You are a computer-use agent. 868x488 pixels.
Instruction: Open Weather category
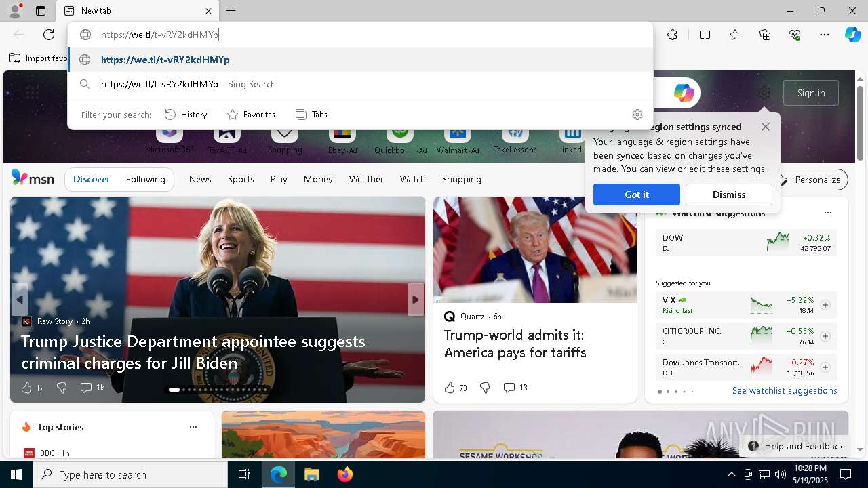(366, 179)
